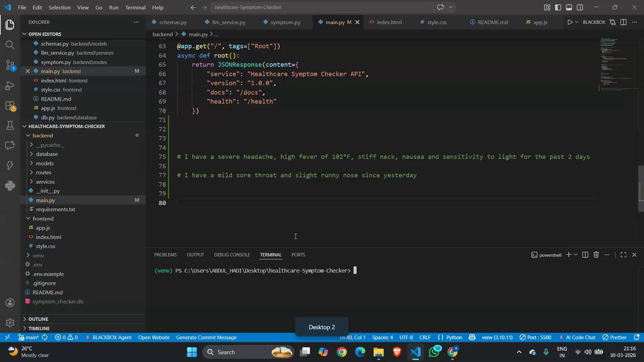Open the Source Control view

click(10, 65)
